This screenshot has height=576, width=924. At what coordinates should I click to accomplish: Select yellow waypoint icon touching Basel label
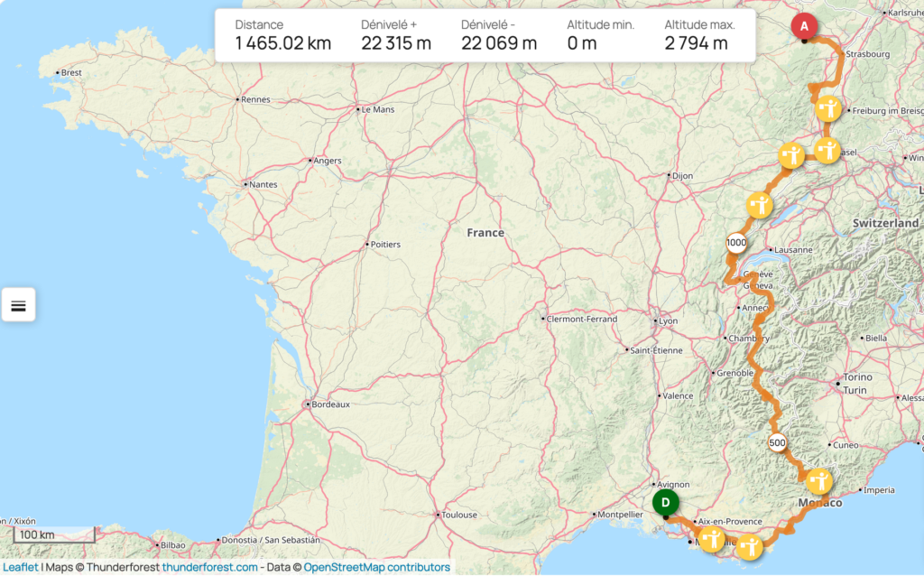[x=827, y=149]
